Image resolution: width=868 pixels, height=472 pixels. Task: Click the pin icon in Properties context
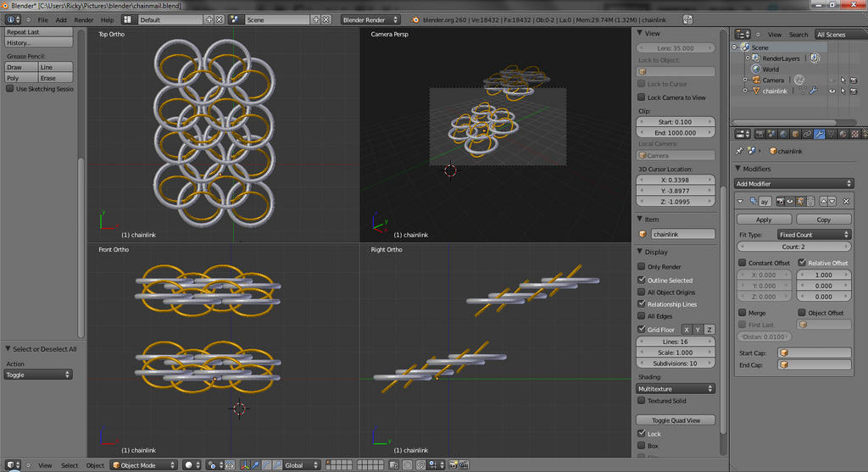click(739, 151)
